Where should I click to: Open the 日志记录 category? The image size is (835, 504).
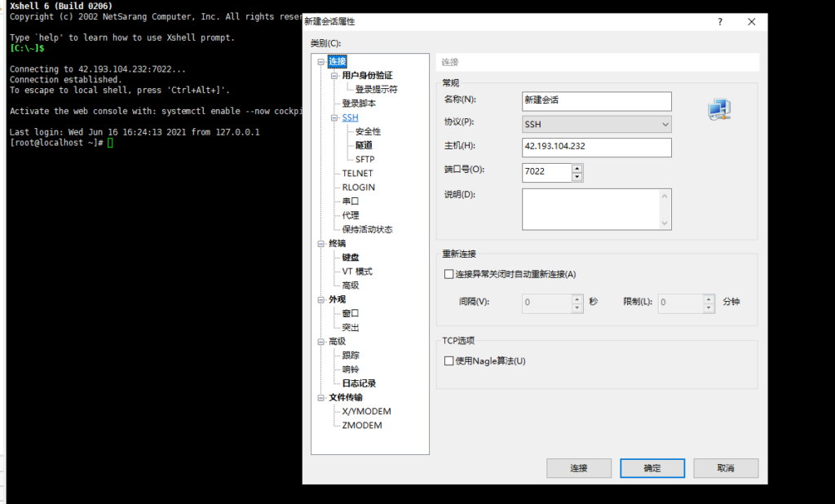pos(359,383)
